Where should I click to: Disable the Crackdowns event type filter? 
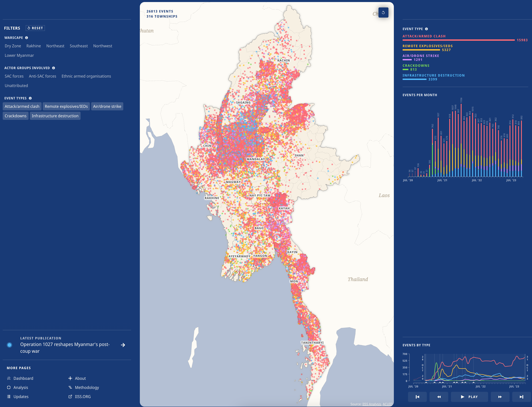click(x=16, y=116)
